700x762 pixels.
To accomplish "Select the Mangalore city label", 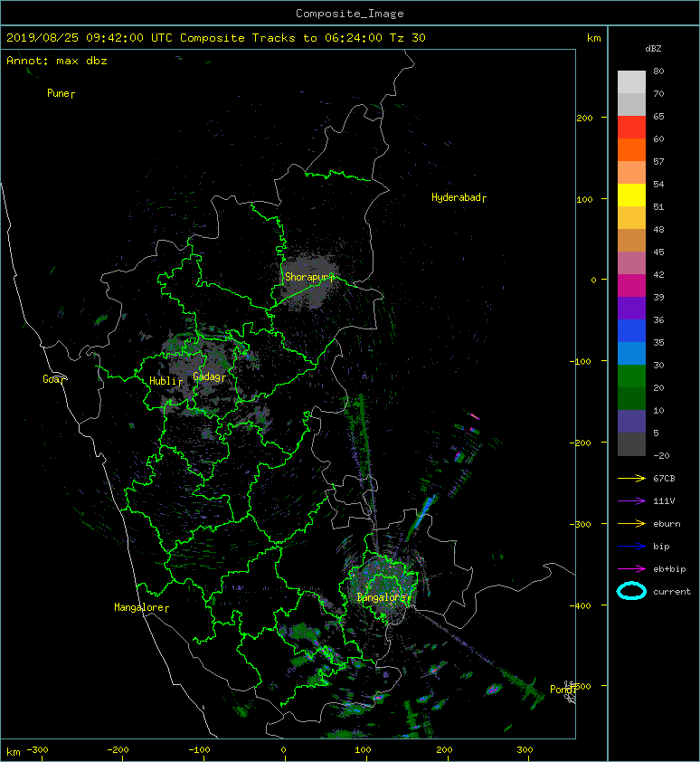I will coord(141,607).
